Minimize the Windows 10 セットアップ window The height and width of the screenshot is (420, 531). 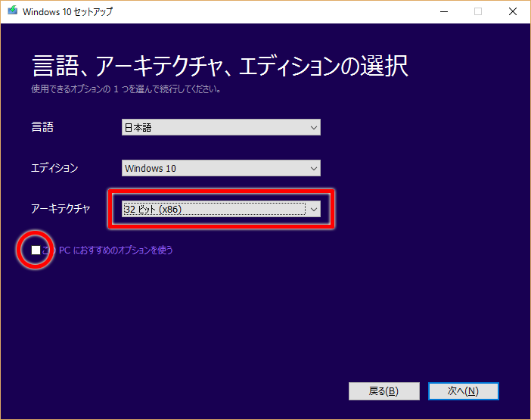point(444,11)
